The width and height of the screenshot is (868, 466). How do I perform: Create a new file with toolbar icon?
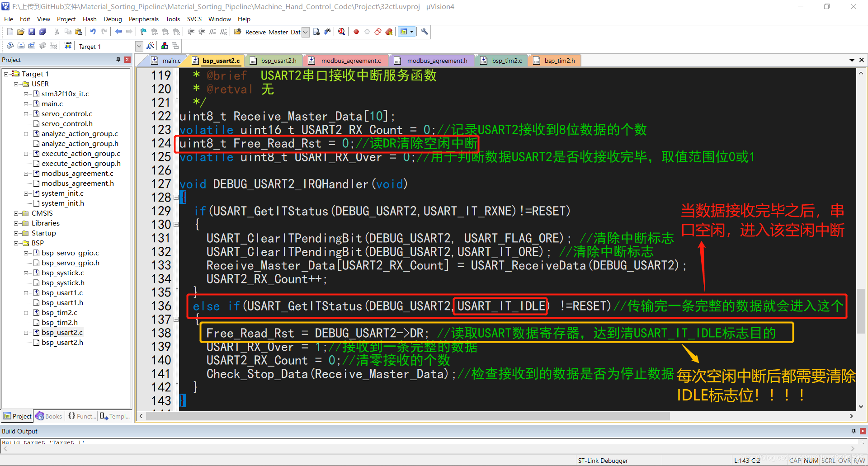[10, 32]
